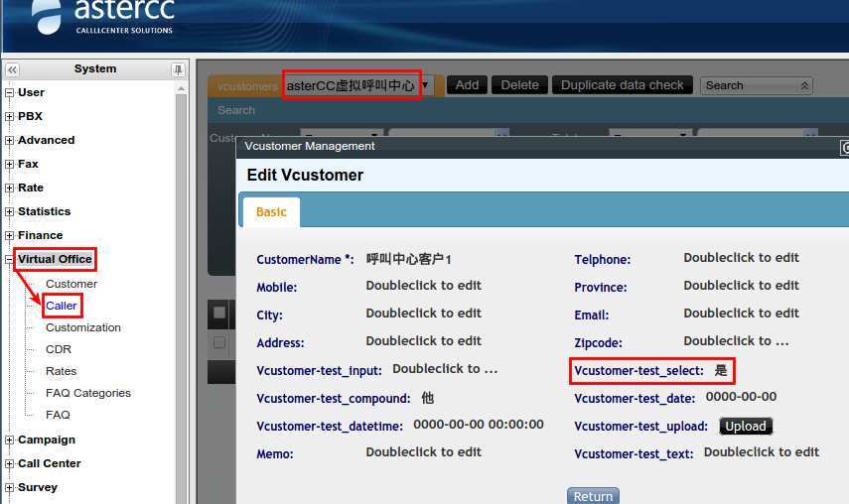Click Return at the form bottom
The height and width of the screenshot is (504, 849).
pyautogui.click(x=593, y=496)
